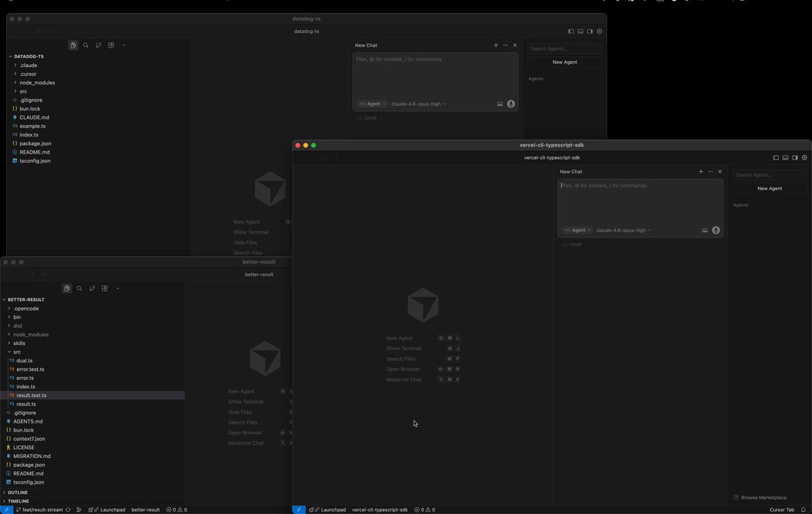
Task: Open Source Control in the datadog-ts sidebar
Action: 99,45
